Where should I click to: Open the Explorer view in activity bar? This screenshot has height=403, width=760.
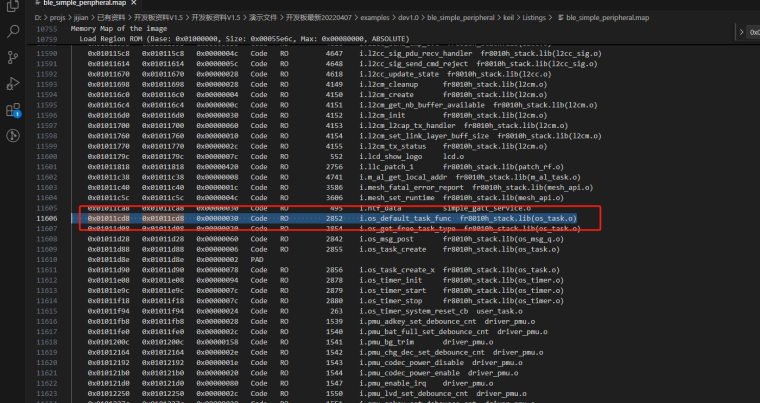(x=13, y=6)
